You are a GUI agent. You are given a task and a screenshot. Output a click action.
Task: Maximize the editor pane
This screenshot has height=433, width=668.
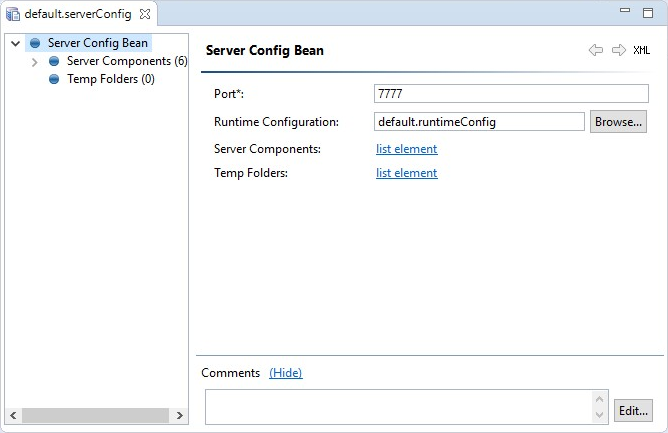tap(648, 13)
